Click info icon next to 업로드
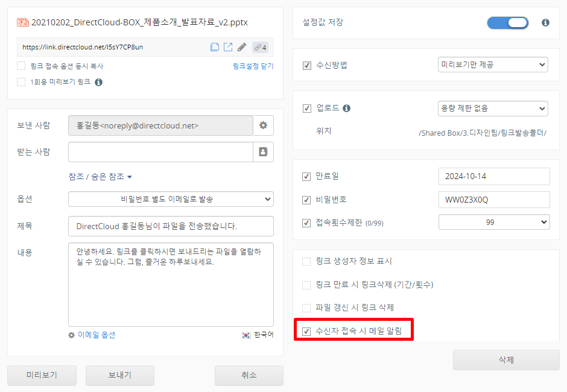 347,109
